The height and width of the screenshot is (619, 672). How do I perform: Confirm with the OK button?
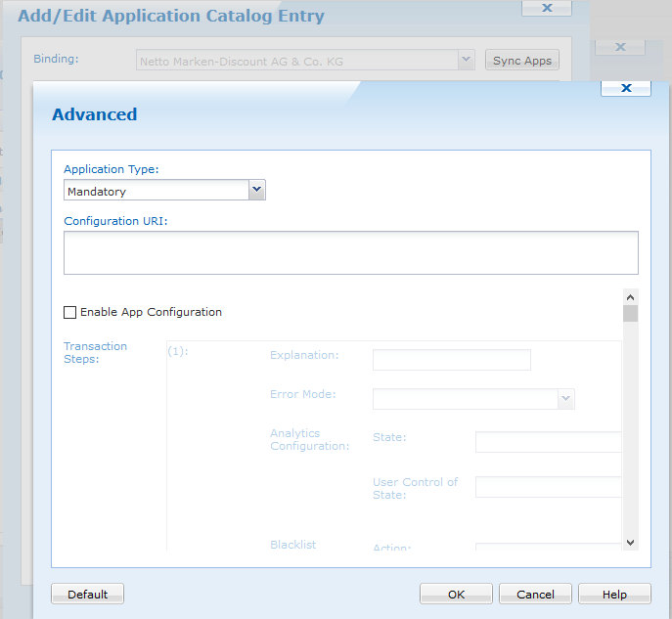456,594
